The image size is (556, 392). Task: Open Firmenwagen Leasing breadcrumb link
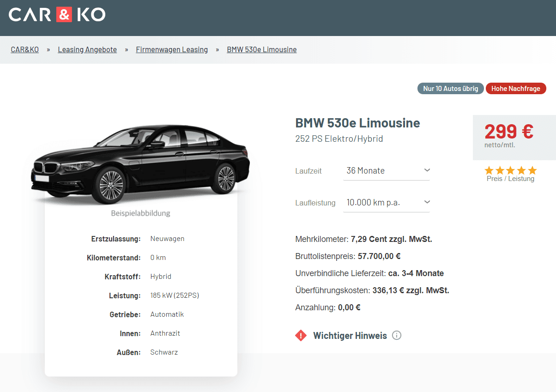click(172, 49)
